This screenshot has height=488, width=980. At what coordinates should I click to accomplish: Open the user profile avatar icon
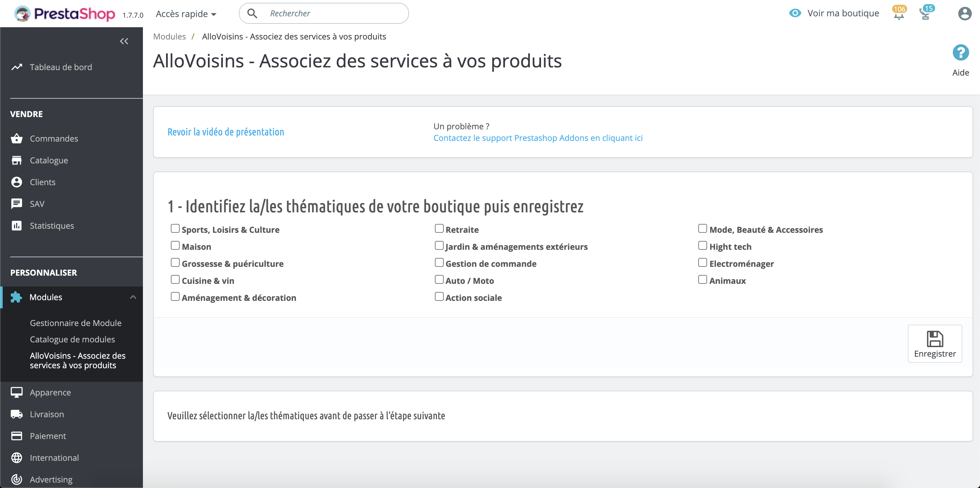964,13
